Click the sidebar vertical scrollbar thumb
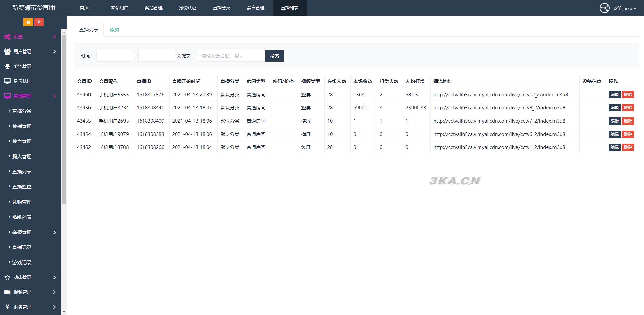Viewport: 644px width, 315px height. click(64, 119)
